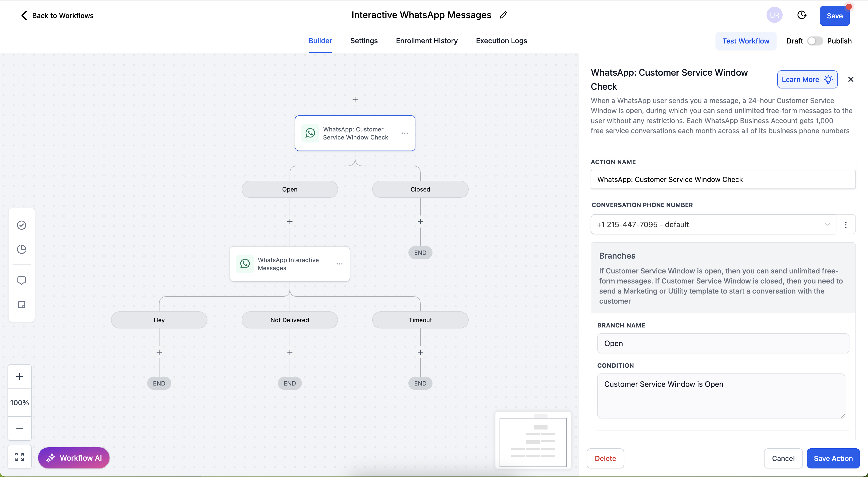Viewport: 868px width, 477px height.
Task: Expand the conversation phone number dropdown
Action: point(713,224)
